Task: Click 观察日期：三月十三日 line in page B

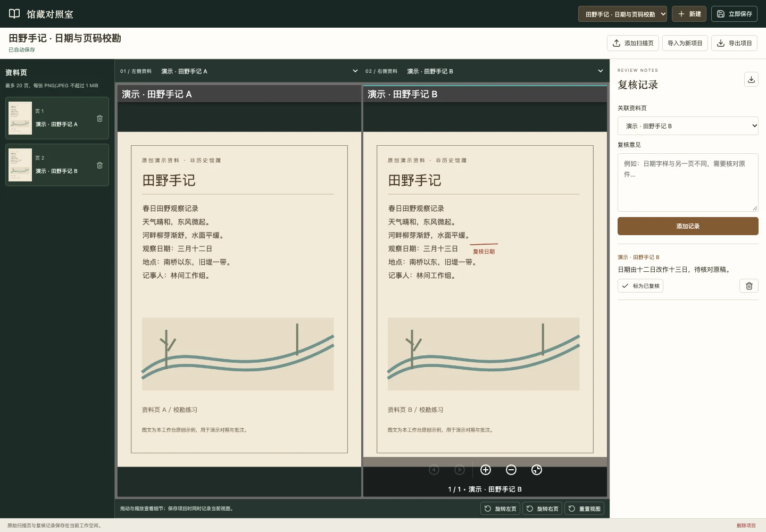Action: click(x=423, y=248)
